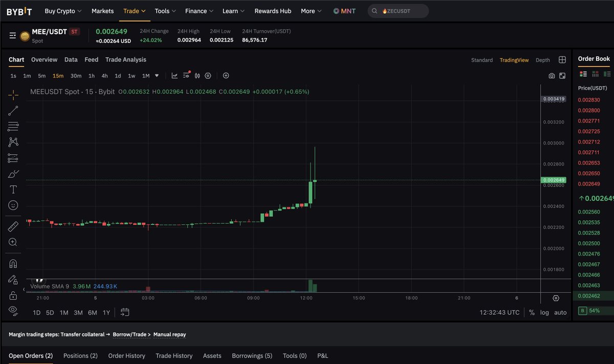Screen dimensions: 614x364
Task: Go to the Markets page
Action: (102, 11)
